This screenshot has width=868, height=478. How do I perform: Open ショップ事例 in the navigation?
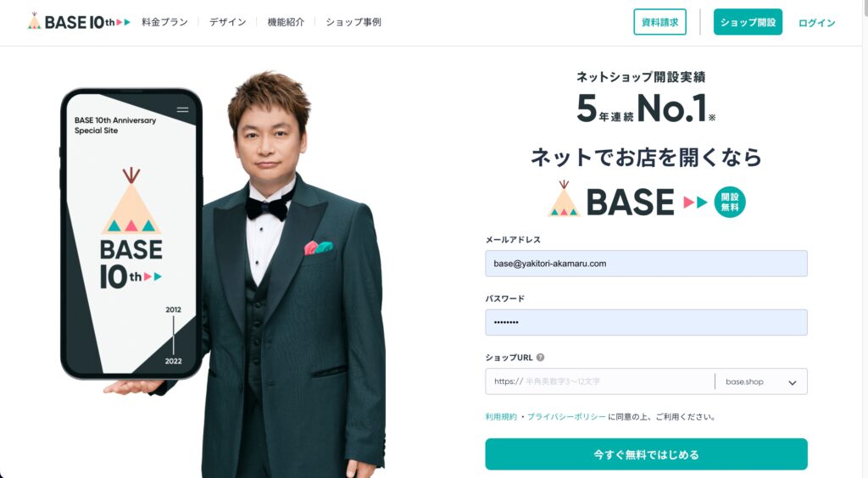[353, 22]
